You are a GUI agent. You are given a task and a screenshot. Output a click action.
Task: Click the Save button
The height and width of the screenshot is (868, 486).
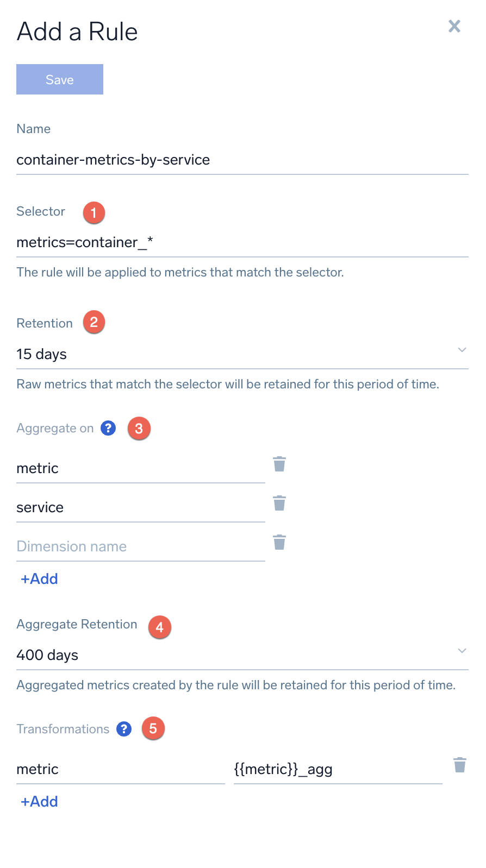click(60, 79)
